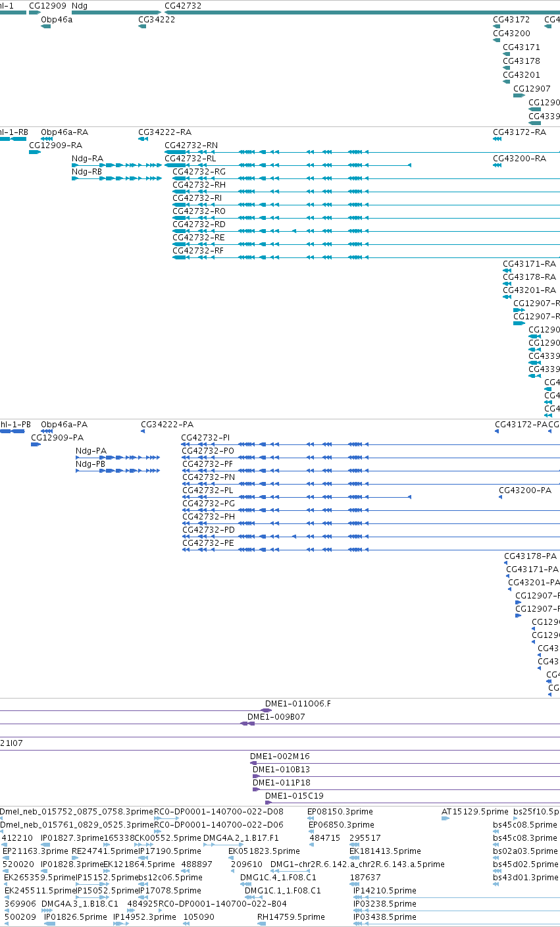
Task: Click the DME1-011006.F feature label
Action: [298, 704]
